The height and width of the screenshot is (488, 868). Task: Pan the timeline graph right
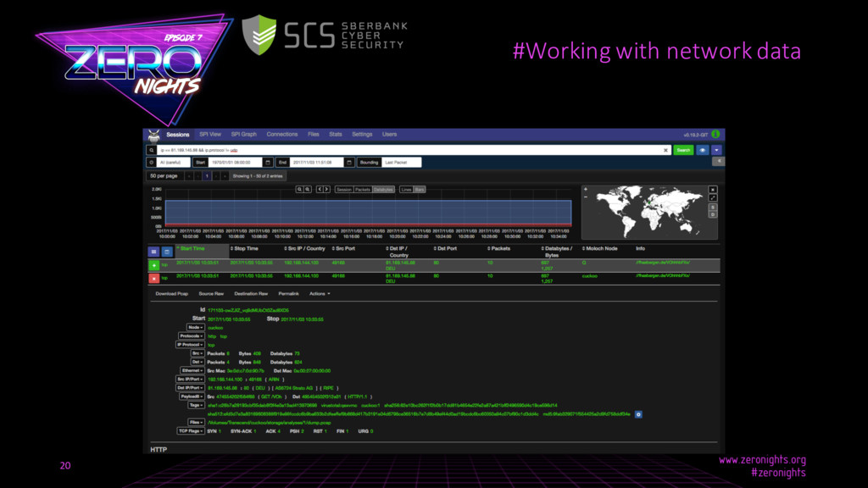326,189
